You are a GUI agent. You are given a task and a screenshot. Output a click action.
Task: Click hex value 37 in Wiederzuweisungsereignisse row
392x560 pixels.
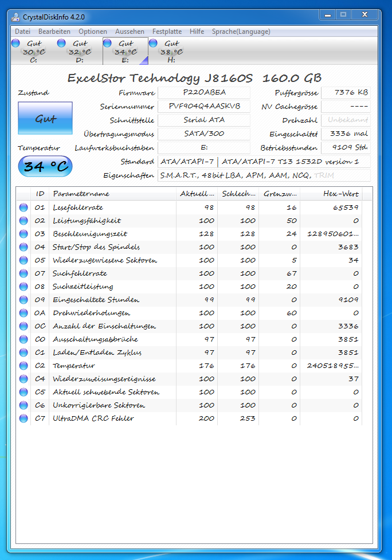[354, 379]
